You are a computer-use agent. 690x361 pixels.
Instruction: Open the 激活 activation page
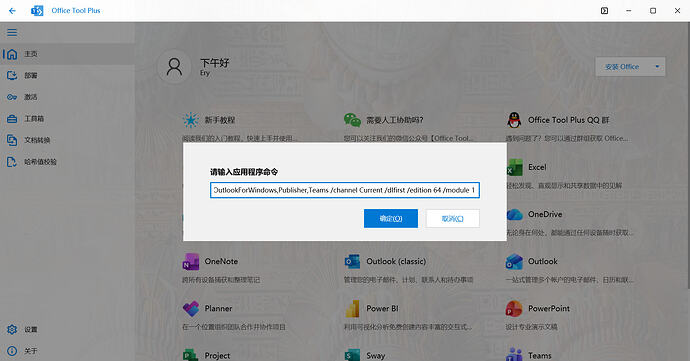coord(67,97)
